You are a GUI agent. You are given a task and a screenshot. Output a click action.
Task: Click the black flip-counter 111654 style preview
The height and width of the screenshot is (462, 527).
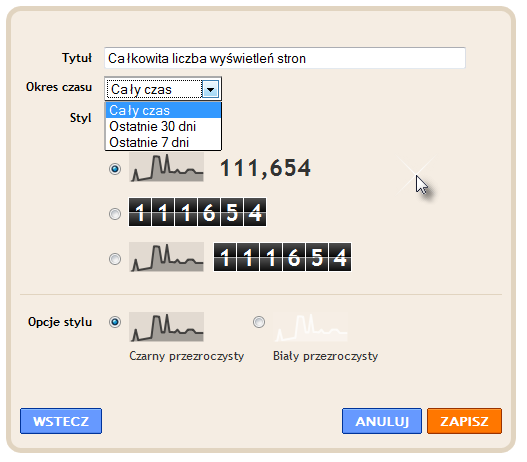pos(198,212)
